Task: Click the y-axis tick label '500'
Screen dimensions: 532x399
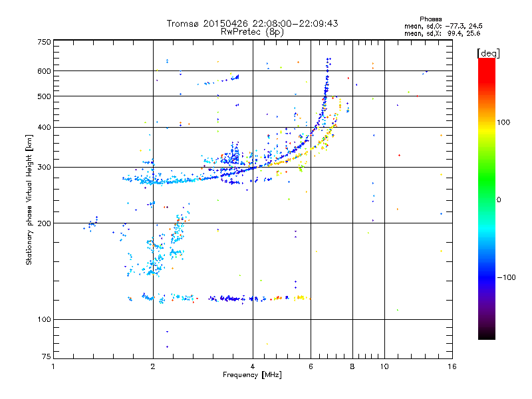Action: 44,96
